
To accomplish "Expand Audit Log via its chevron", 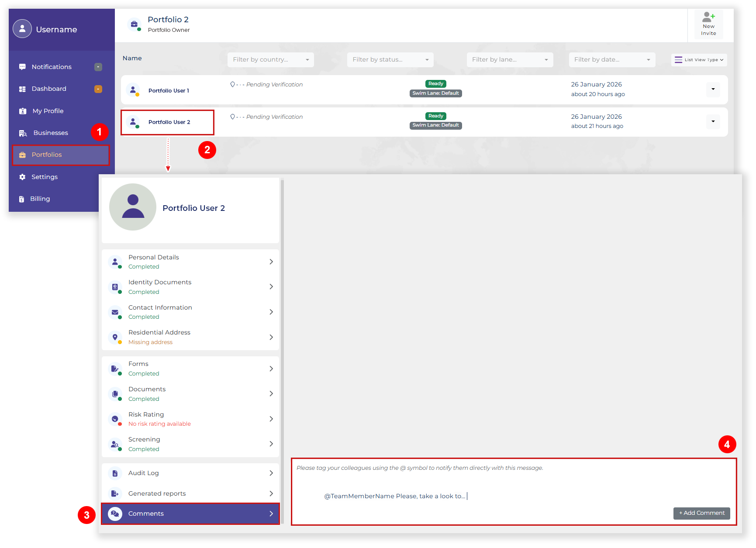I will click(271, 473).
